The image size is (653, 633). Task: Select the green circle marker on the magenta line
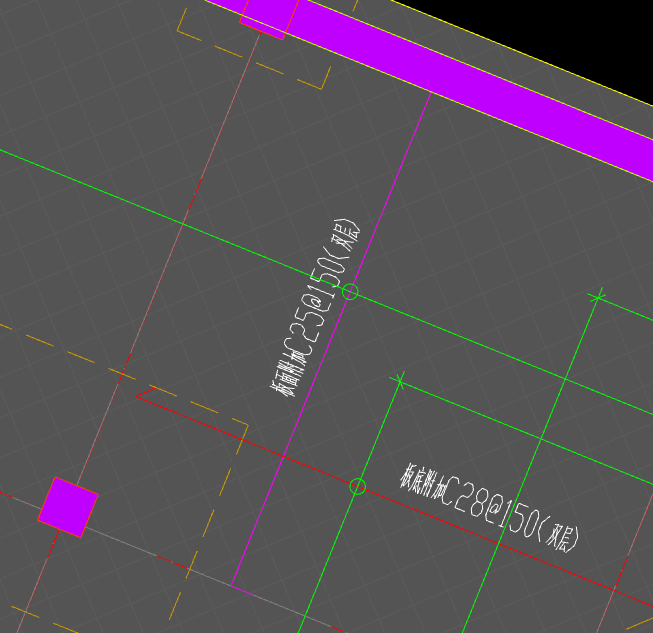(350, 292)
